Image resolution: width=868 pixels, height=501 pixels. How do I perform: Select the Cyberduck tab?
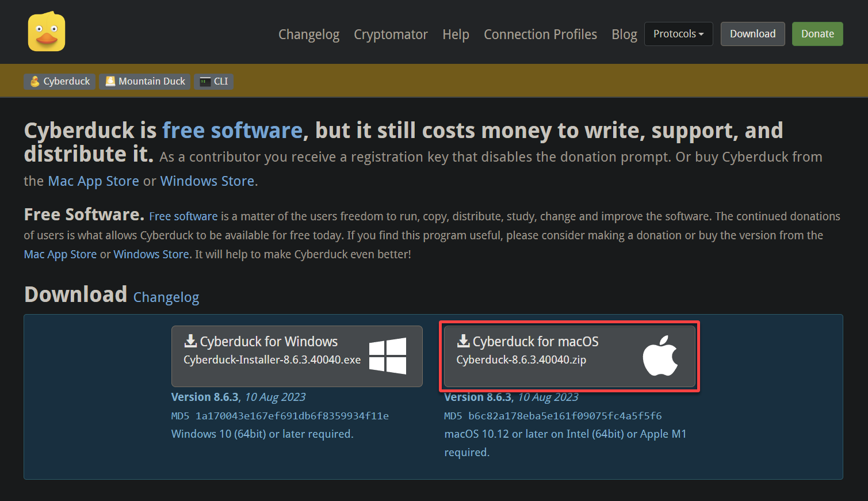click(60, 81)
